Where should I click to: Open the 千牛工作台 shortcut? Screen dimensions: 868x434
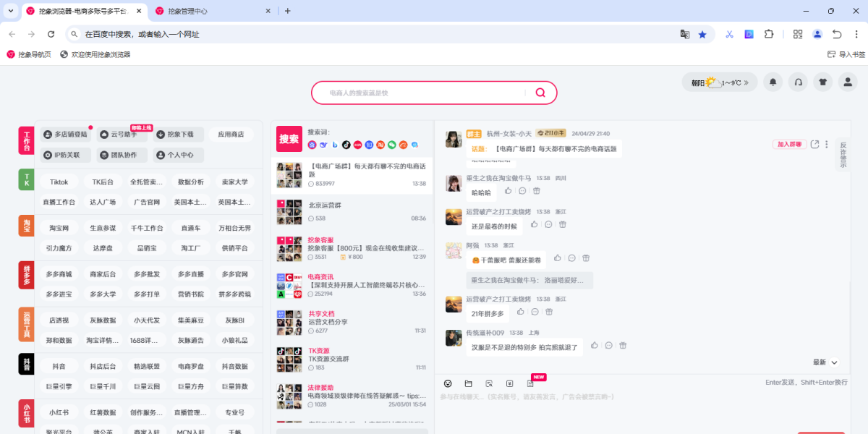click(x=147, y=228)
